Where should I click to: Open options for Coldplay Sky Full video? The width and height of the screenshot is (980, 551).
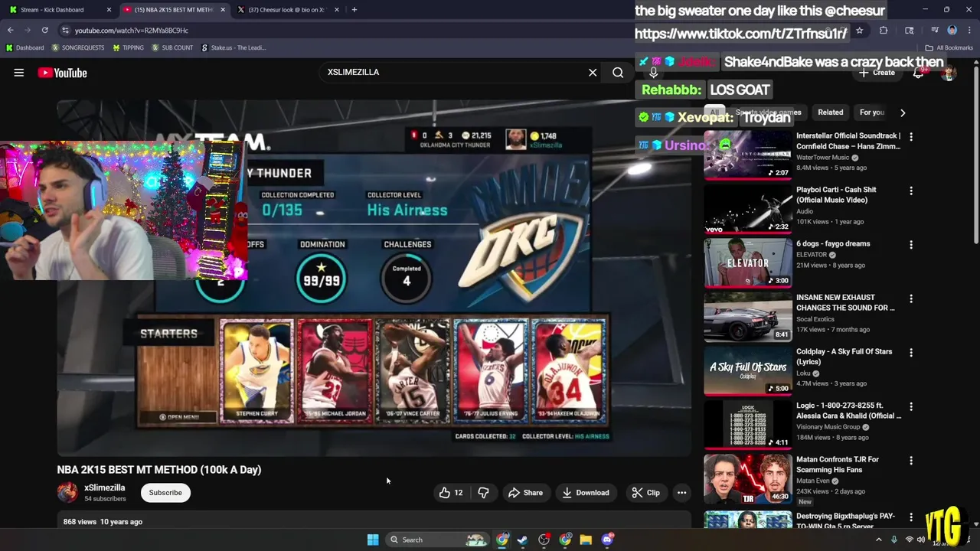[911, 353]
